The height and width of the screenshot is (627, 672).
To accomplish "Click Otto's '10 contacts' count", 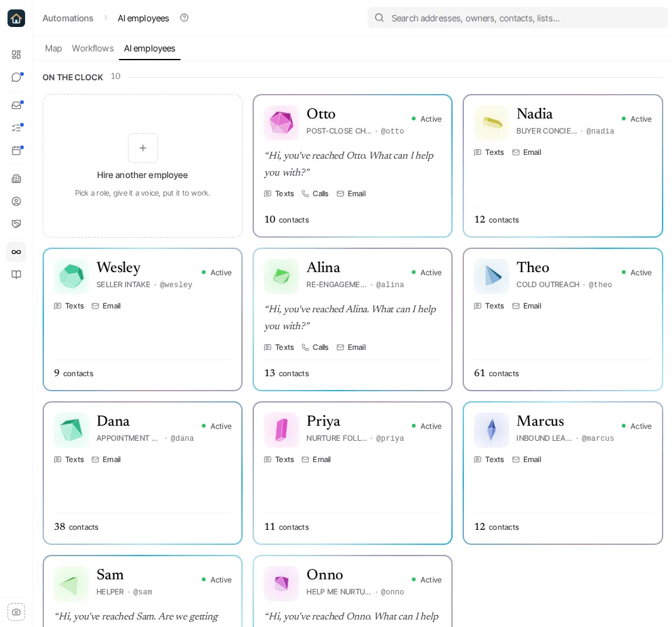I will [286, 220].
